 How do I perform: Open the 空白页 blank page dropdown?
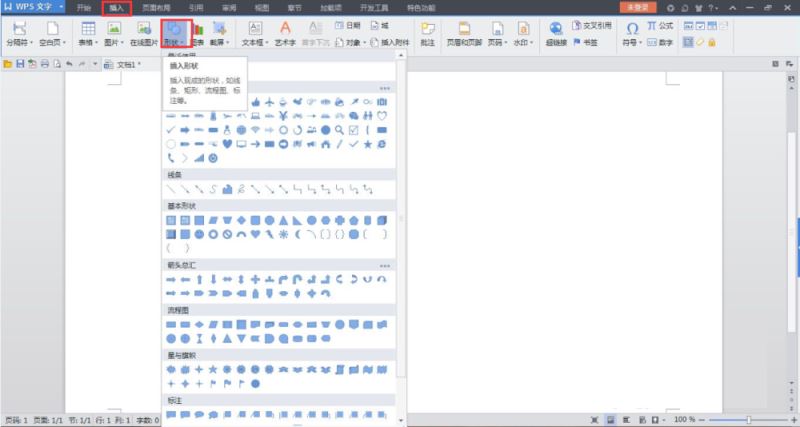pyautogui.click(x=53, y=34)
